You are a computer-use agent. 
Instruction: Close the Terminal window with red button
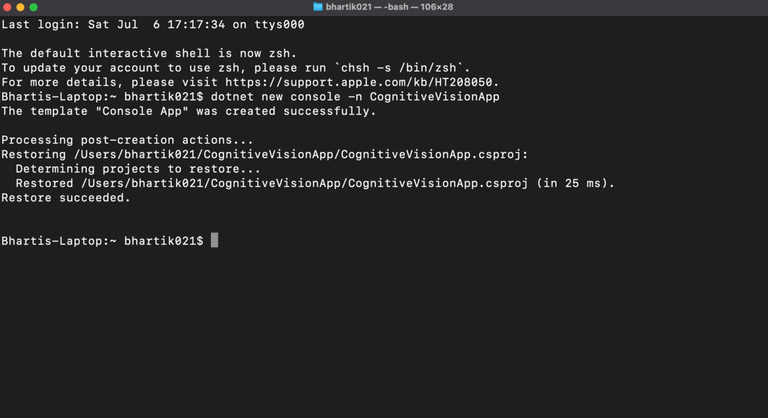click(x=7, y=7)
